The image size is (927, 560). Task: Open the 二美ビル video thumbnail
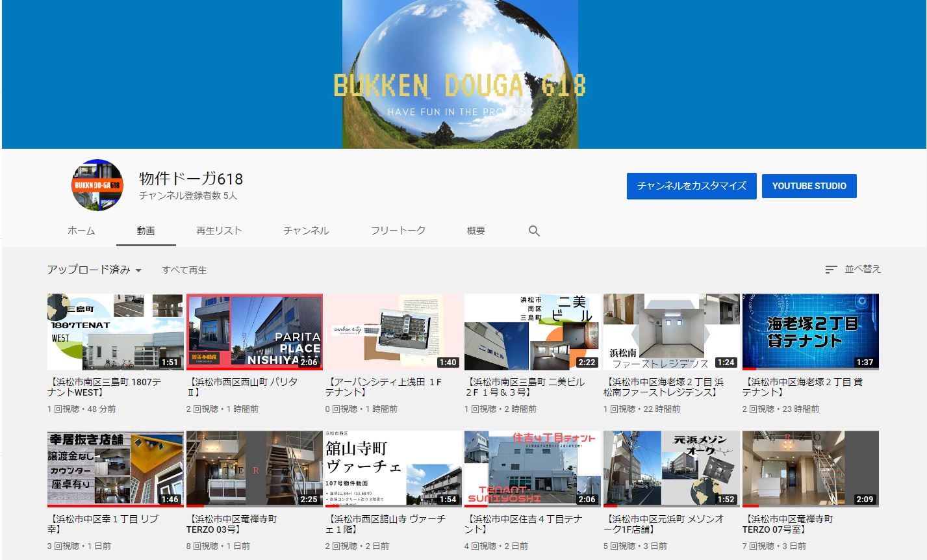pyautogui.click(x=532, y=332)
